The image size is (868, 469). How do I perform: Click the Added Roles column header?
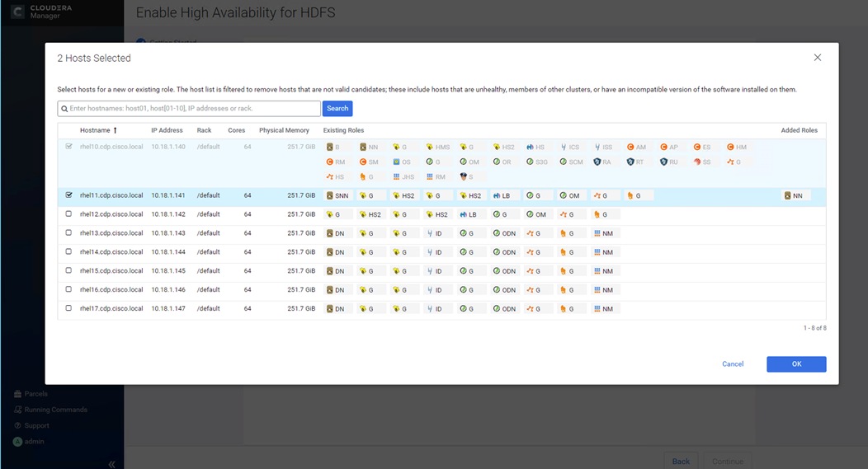point(800,130)
